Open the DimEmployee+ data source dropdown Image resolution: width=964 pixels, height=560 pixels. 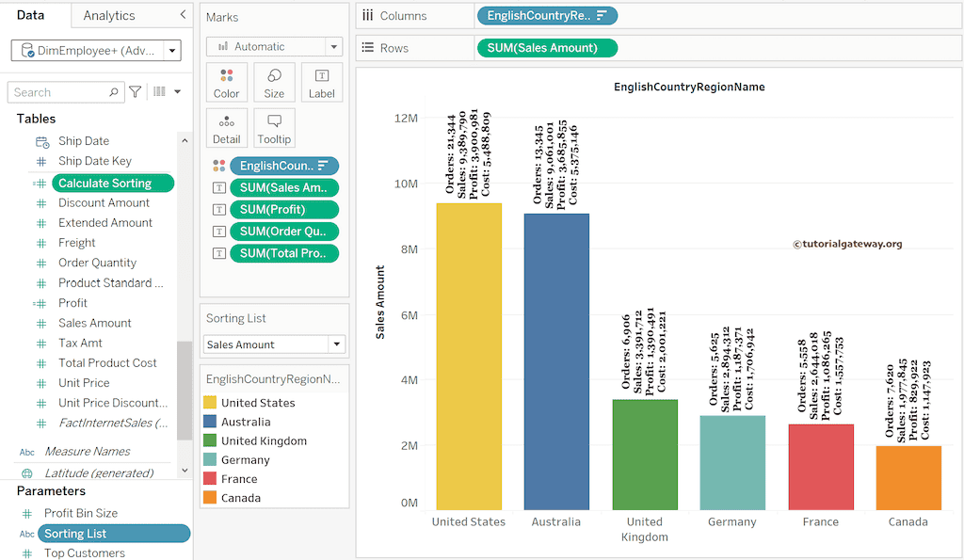point(172,51)
